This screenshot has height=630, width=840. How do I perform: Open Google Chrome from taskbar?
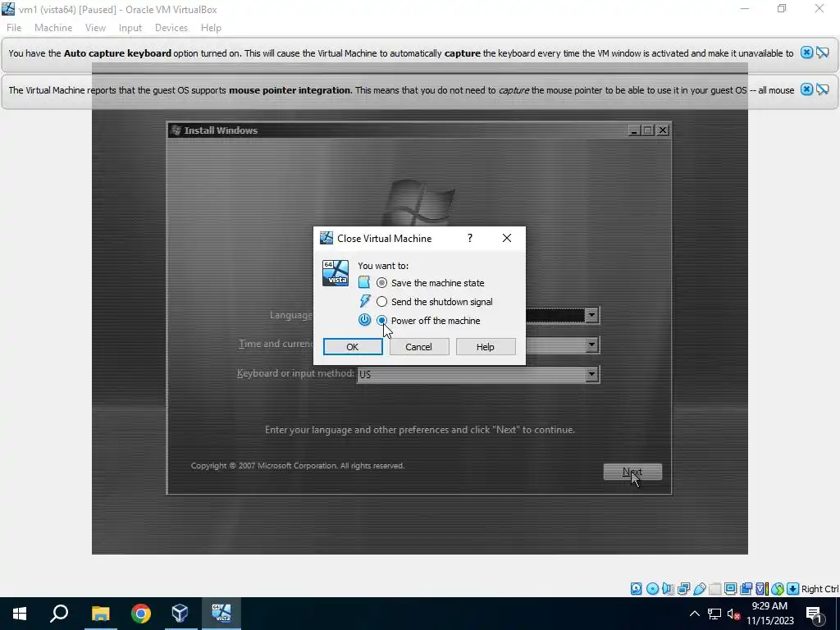pyautogui.click(x=141, y=614)
